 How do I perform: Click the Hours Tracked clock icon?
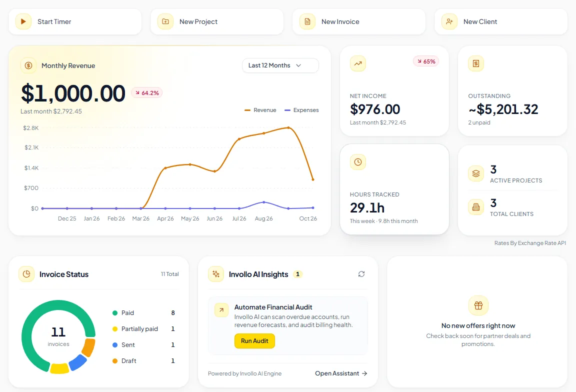point(358,162)
